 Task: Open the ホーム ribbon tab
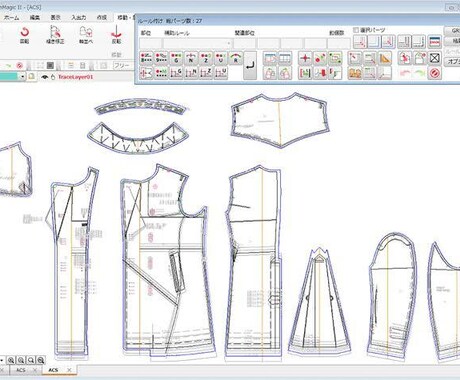[x=11, y=18]
